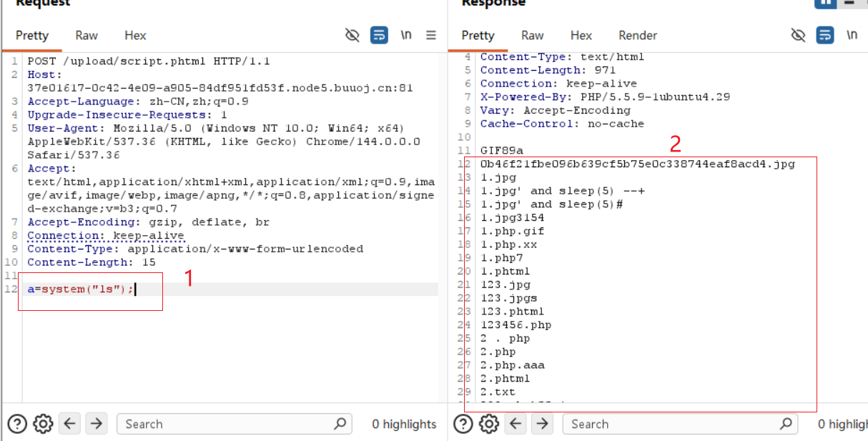Open search settings gear below Response panel
The image size is (868, 441).
coord(489,424)
